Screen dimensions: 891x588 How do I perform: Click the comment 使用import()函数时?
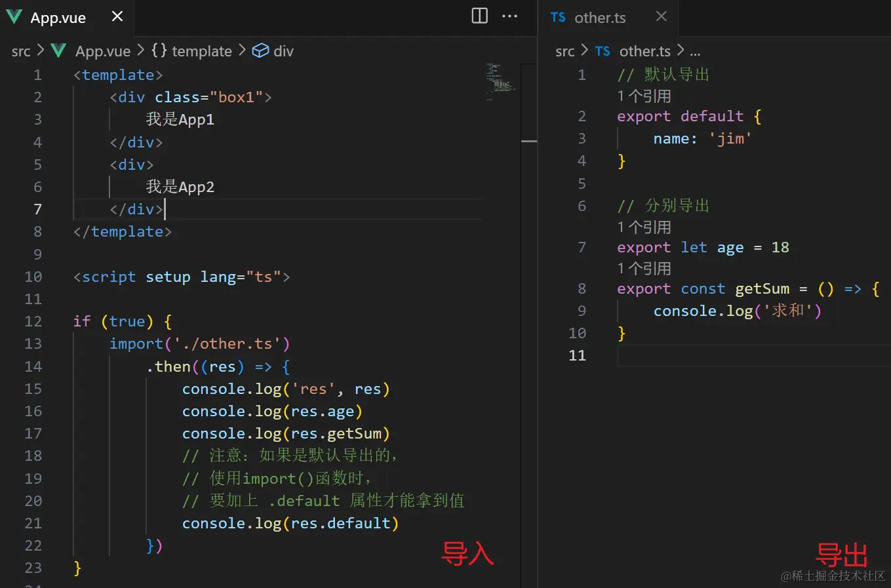277,479
